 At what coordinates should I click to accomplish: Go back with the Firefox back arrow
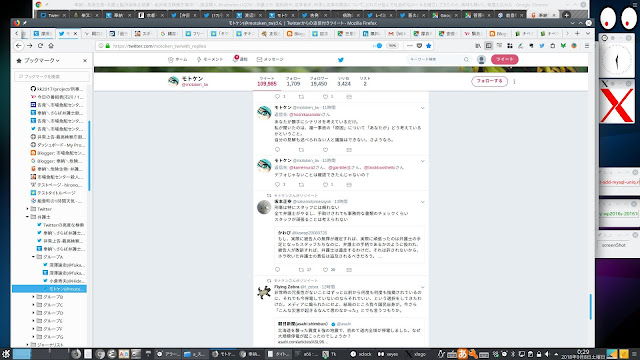click(19, 46)
